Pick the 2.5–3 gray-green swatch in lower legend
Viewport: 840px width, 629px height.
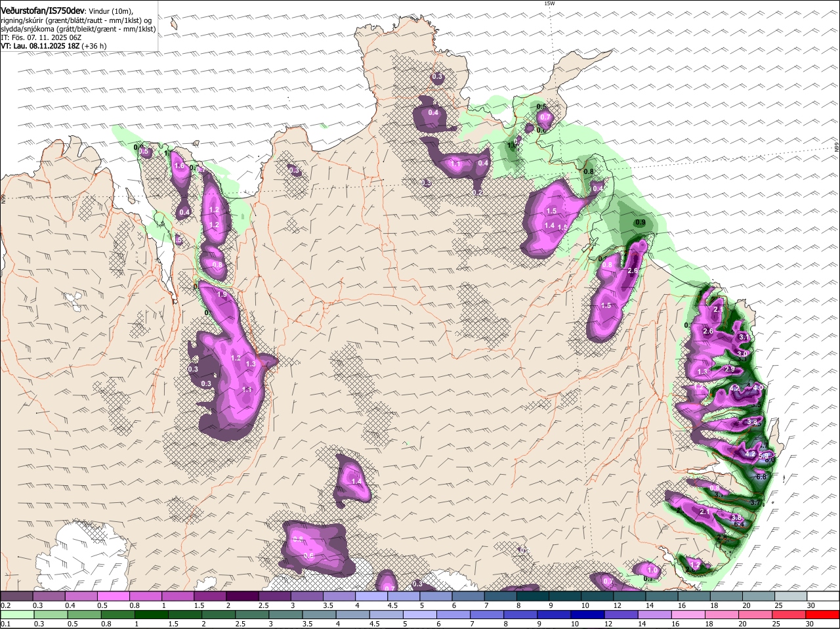252,614
